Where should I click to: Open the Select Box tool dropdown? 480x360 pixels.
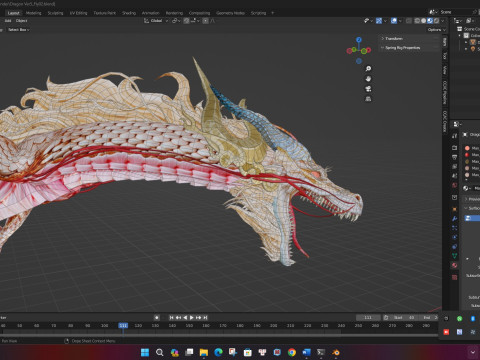click(18, 30)
